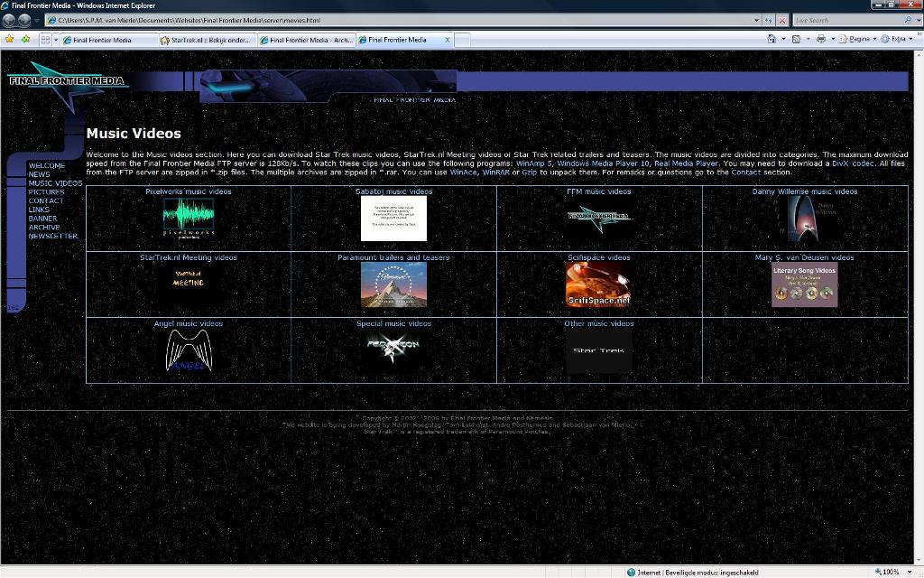Screen dimensions: 924x578
Task: Open the Mary S. van Deusen videos link
Action: click(804, 257)
